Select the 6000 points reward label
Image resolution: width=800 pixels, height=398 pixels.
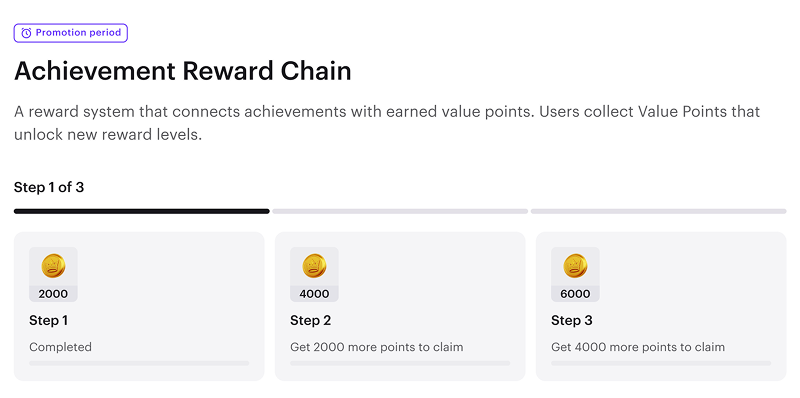(x=575, y=294)
